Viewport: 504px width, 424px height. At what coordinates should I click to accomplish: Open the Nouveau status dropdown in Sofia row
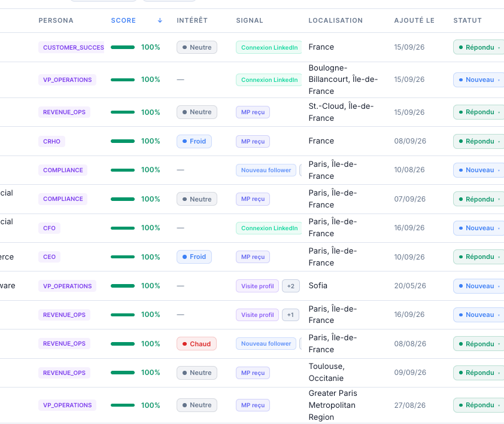[x=479, y=286]
